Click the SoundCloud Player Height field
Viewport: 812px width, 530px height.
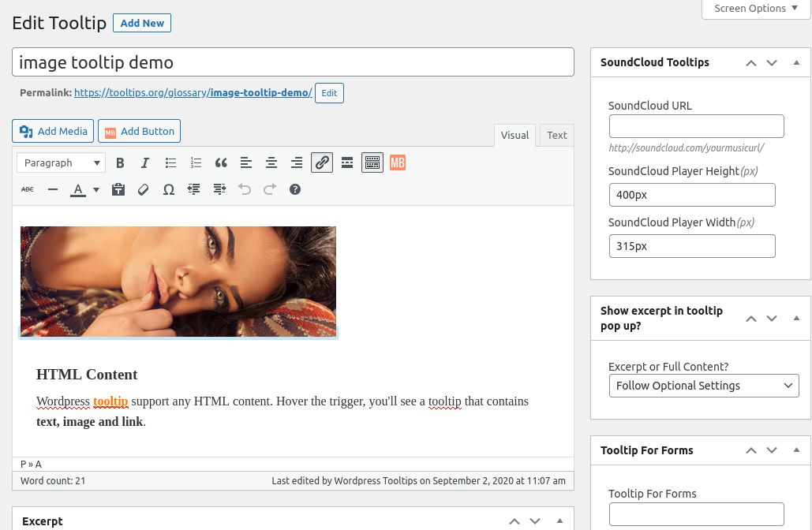tap(692, 195)
